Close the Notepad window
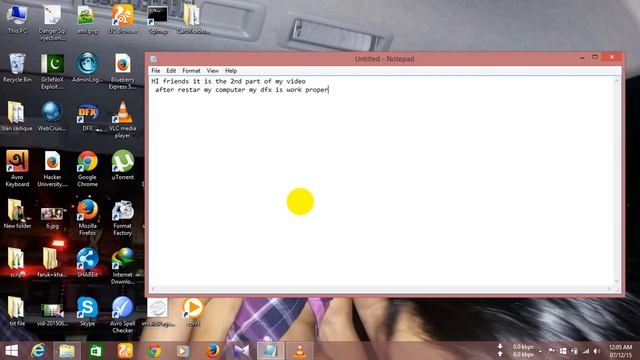This screenshot has height=360, width=640. pyautogui.click(x=612, y=57)
